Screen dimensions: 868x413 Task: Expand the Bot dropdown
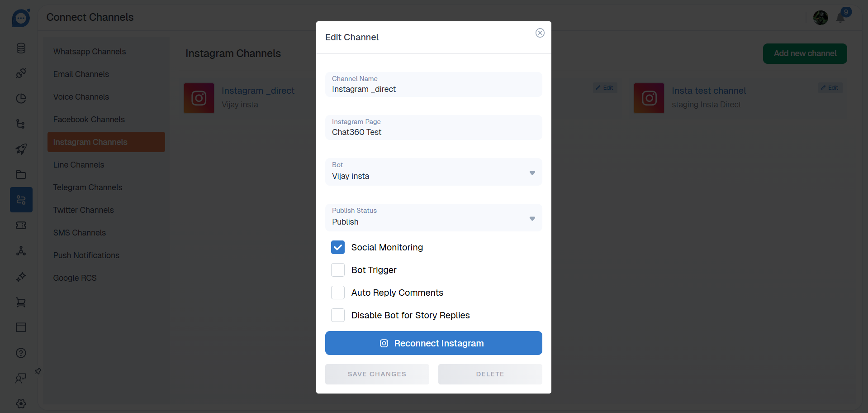(x=433, y=172)
